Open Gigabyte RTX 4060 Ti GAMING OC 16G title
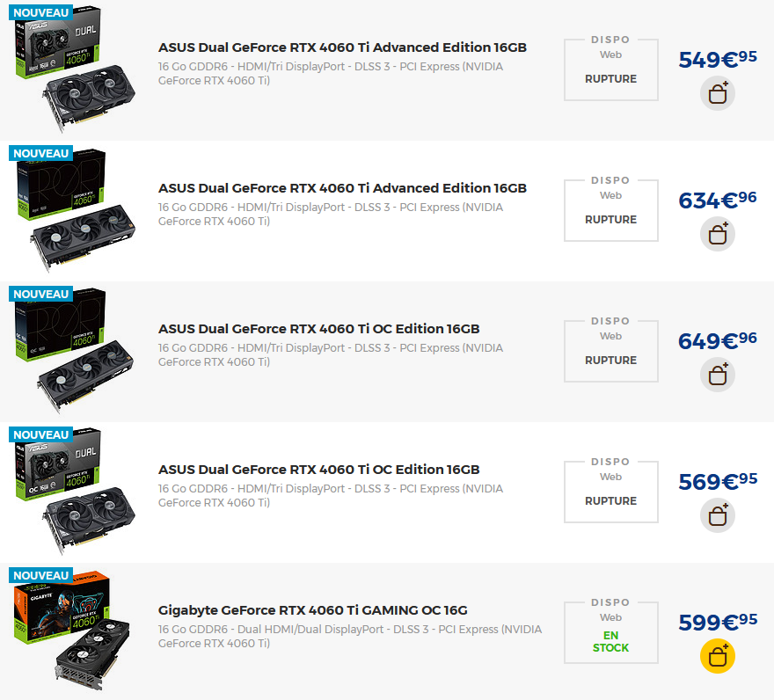 coord(312,610)
